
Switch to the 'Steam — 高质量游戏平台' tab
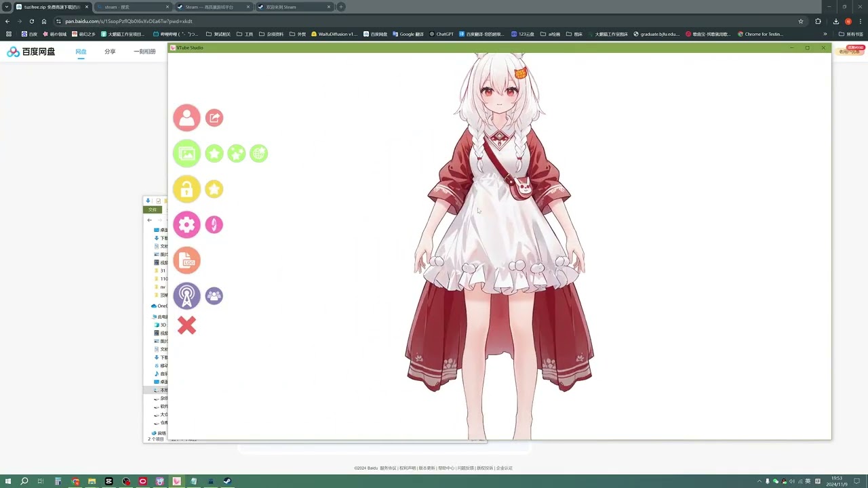[213, 7]
